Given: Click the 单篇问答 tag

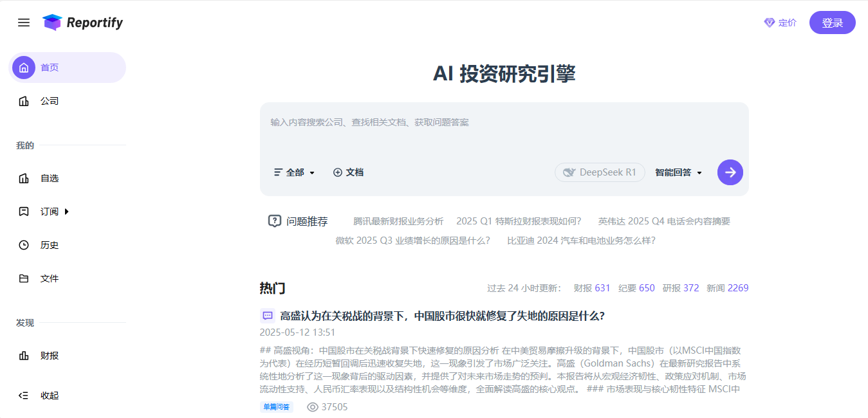Looking at the screenshot, I should (x=276, y=407).
